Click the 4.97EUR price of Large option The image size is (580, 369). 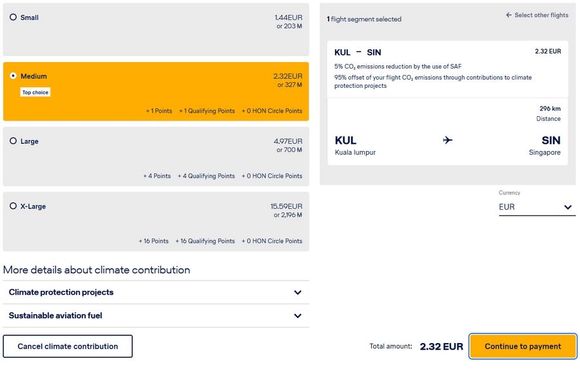(x=288, y=141)
